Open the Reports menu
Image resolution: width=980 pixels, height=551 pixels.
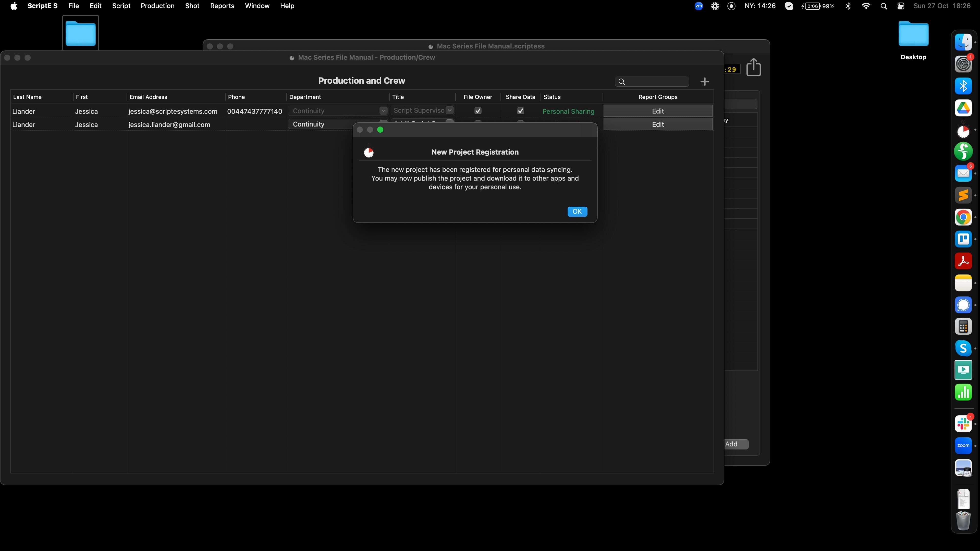pyautogui.click(x=222, y=6)
